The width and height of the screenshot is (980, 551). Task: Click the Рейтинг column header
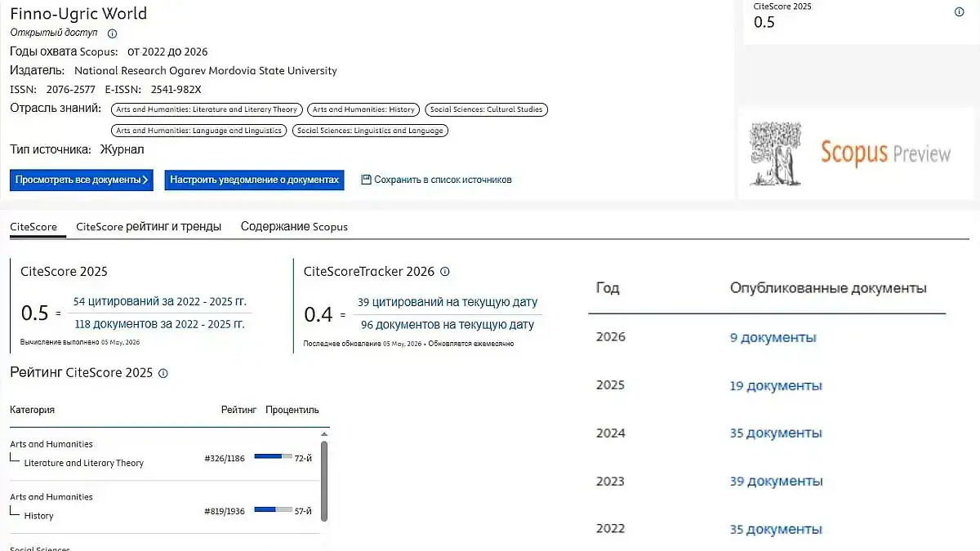tap(238, 410)
